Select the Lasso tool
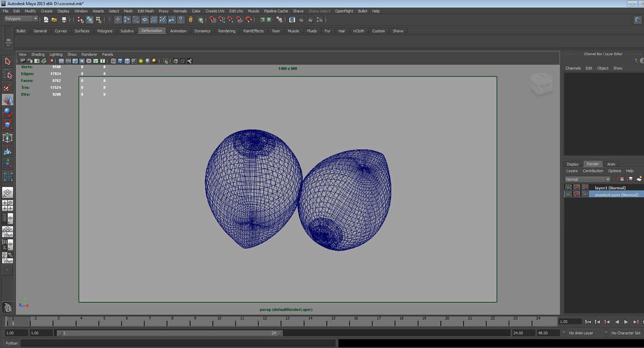This screenshot has width=644, height=348. (7, 74)
